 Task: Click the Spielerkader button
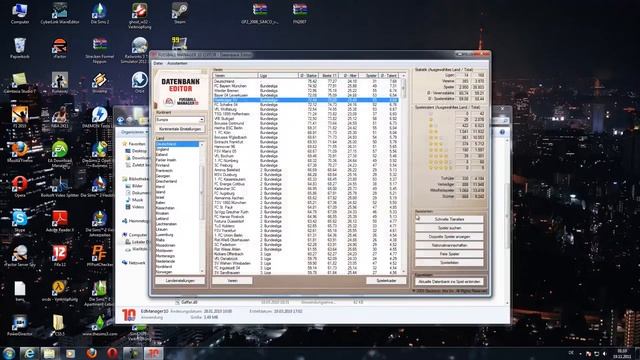[386, 281]
